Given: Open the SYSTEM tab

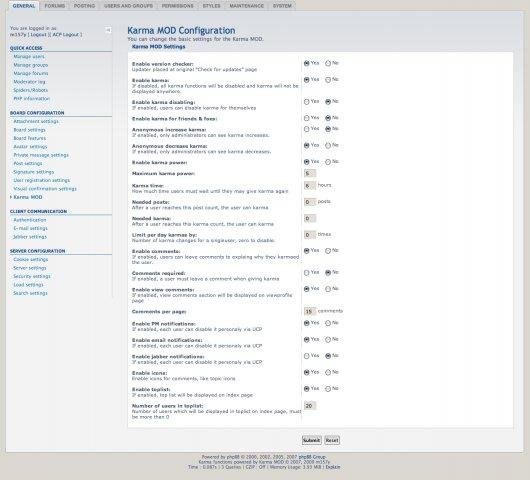Looking at the screenshot, I should tap(282, 6).
